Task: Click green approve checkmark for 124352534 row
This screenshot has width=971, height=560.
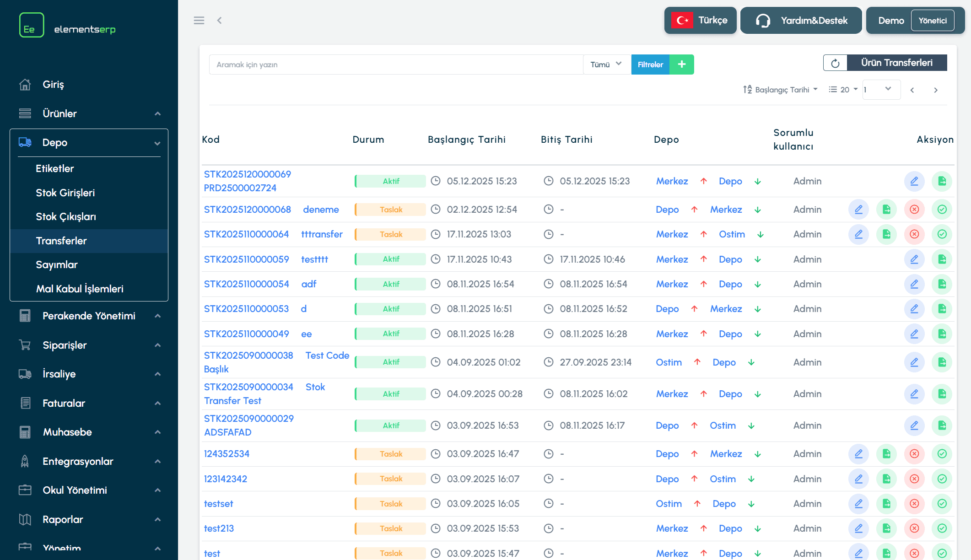Action: pyautogui.click(x=942, y=454)
